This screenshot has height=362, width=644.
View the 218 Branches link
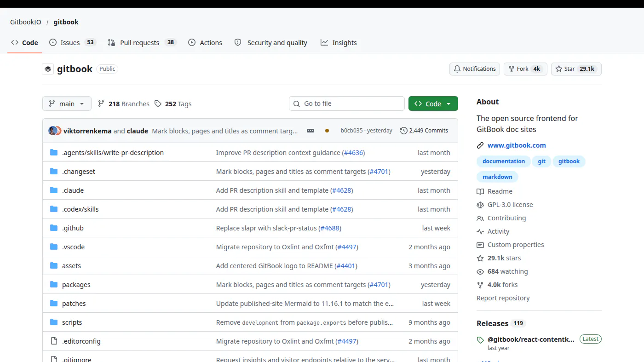point(124,104)
